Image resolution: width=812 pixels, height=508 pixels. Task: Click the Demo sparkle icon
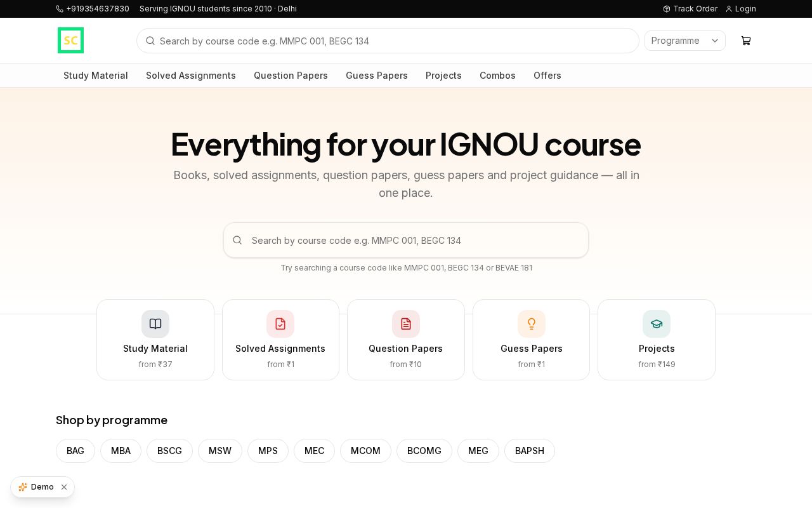click(23, 487)
